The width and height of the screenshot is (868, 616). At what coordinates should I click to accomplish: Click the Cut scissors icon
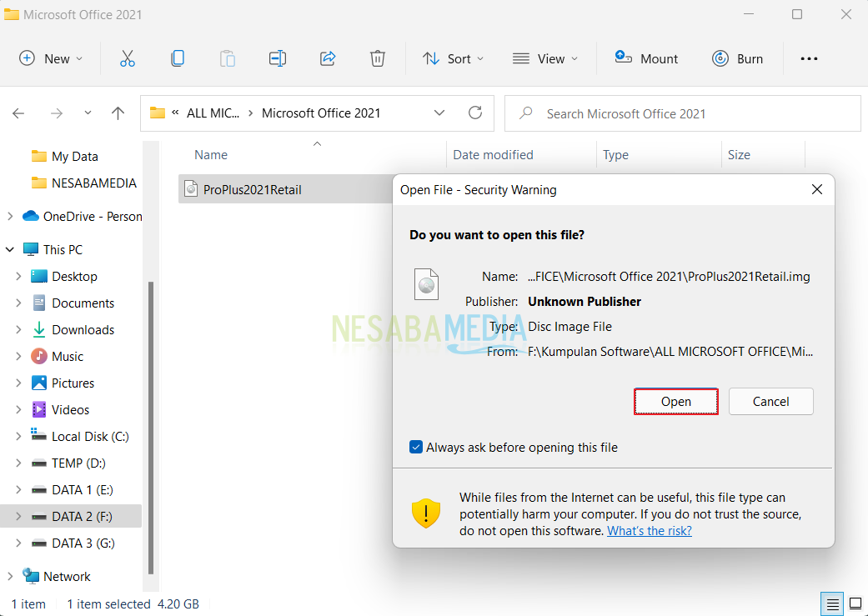(128, 58)
